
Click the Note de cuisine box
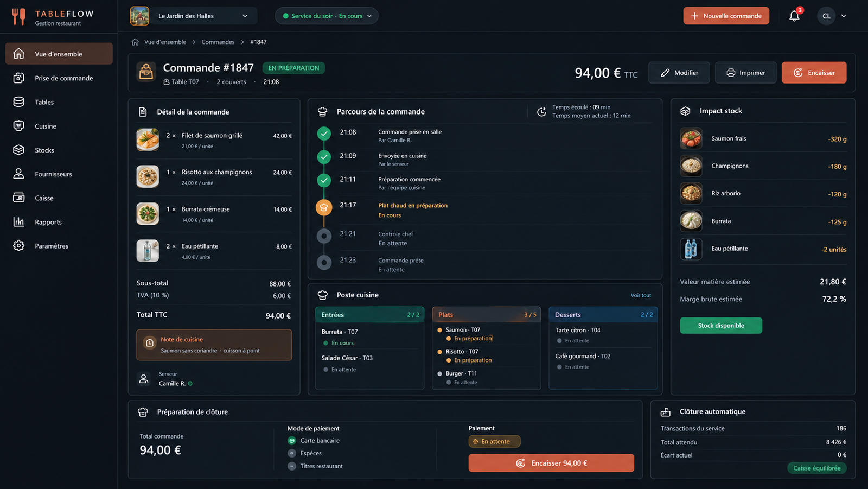pos(214,345)
